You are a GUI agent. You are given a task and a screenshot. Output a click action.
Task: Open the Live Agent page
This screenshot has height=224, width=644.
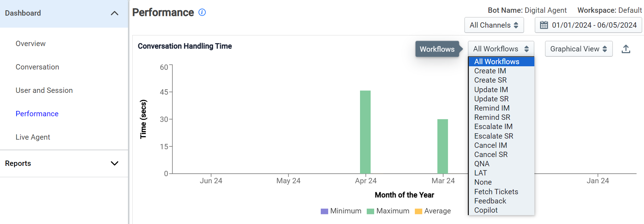point(33,137)
